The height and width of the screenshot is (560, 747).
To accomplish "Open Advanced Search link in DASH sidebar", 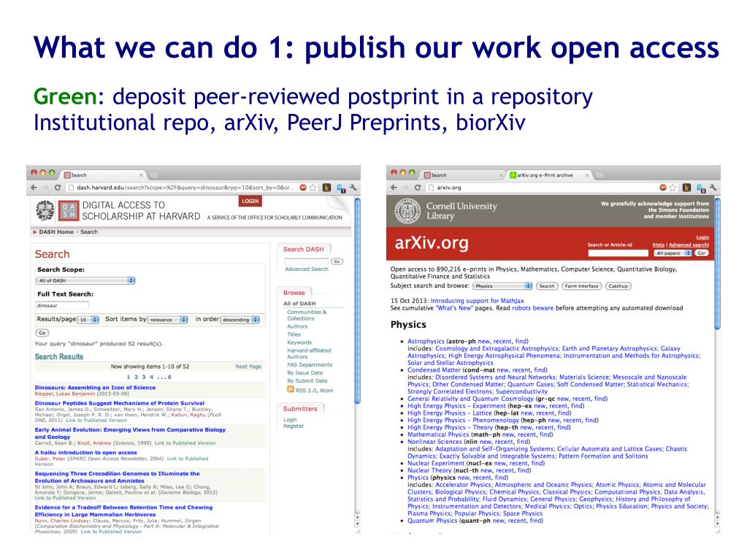I will [307, 269].
